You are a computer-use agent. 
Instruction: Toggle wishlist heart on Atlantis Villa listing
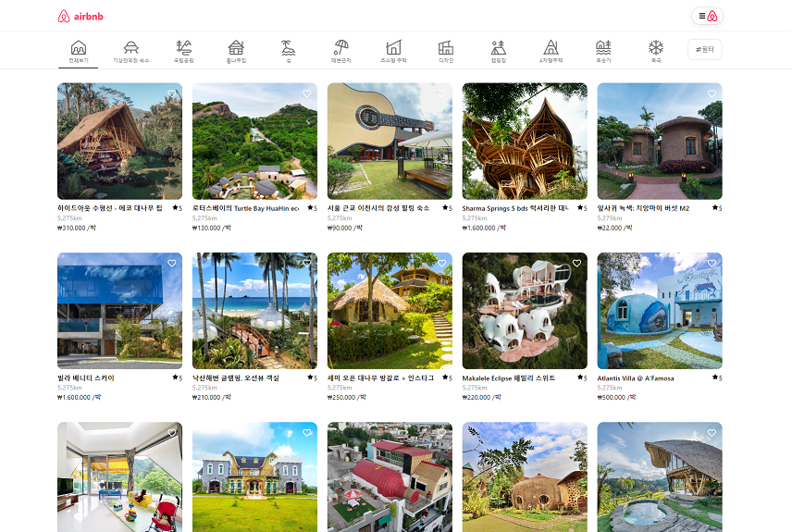click(712, 263)
